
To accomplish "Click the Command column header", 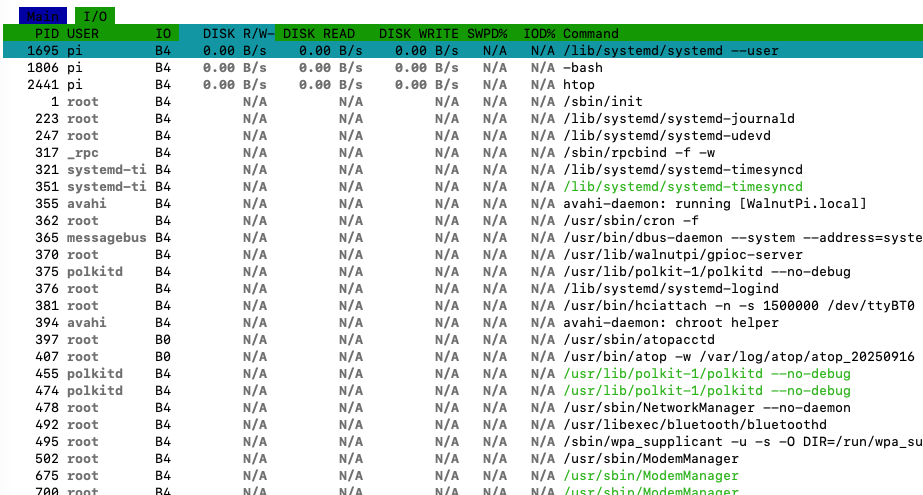I will (591, 34).
